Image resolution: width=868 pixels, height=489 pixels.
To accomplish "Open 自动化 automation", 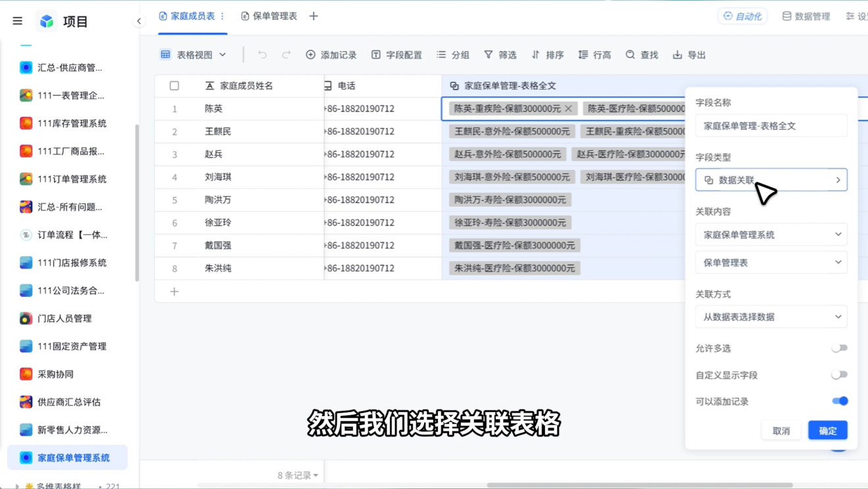I will tap(742, 16).
